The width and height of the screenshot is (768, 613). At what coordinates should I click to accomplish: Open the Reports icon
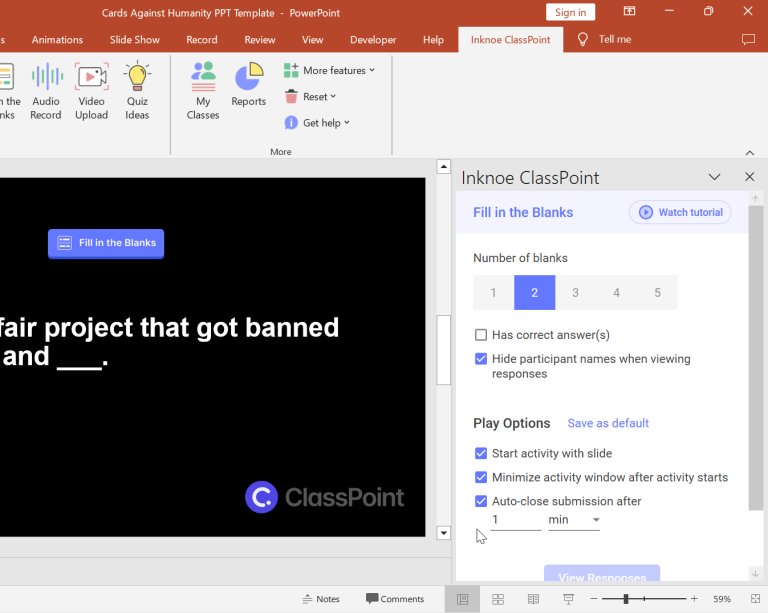(x=248, y=87)
